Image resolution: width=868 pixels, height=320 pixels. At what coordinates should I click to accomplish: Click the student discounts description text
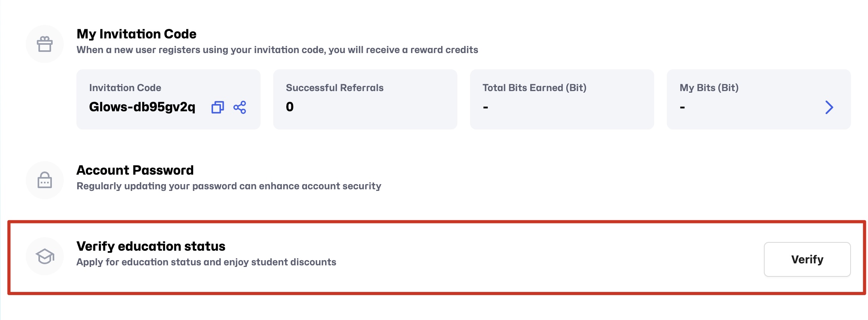coord(206,262)
